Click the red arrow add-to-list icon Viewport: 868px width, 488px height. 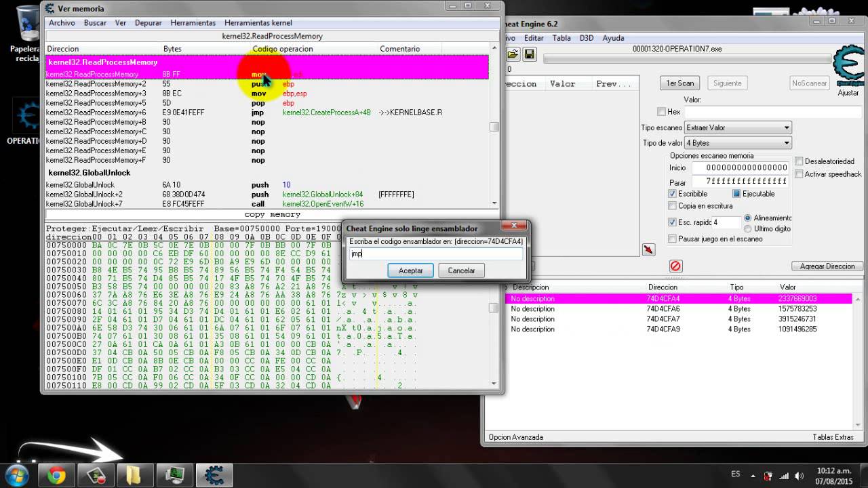coord(649,249)
